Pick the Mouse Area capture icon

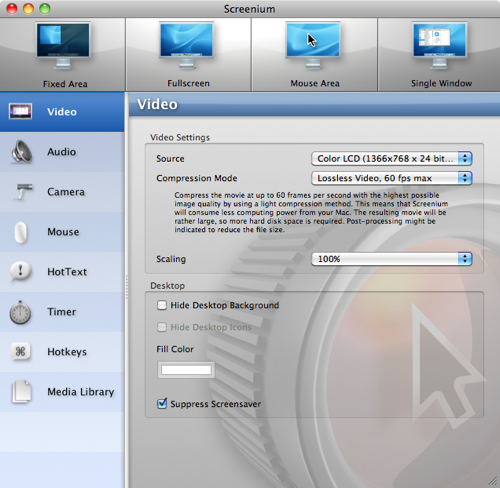tap(313, 45)
